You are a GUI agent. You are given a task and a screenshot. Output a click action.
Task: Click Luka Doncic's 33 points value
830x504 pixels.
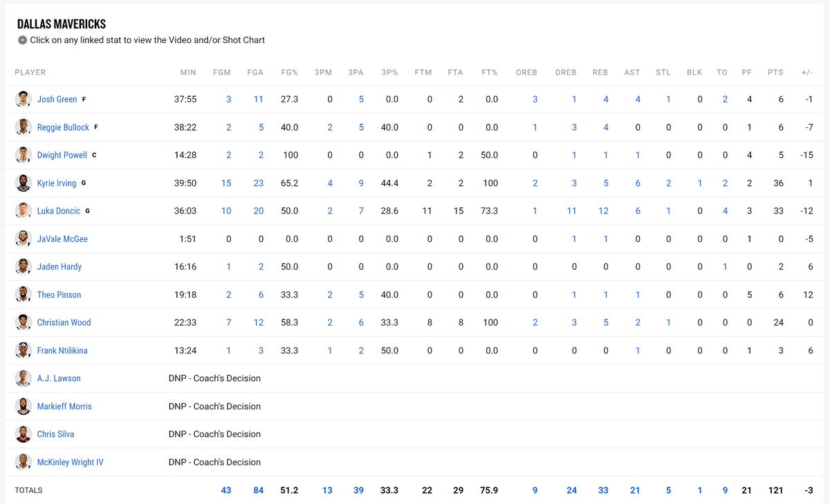tap(778, 211)
